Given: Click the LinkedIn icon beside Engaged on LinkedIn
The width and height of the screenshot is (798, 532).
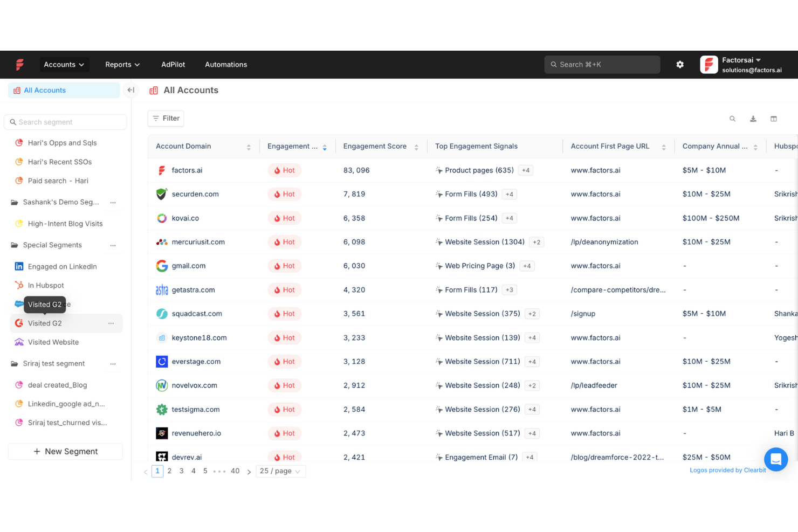Looking at the screenshot, I should pyautogui.click(x=19, y=266).
